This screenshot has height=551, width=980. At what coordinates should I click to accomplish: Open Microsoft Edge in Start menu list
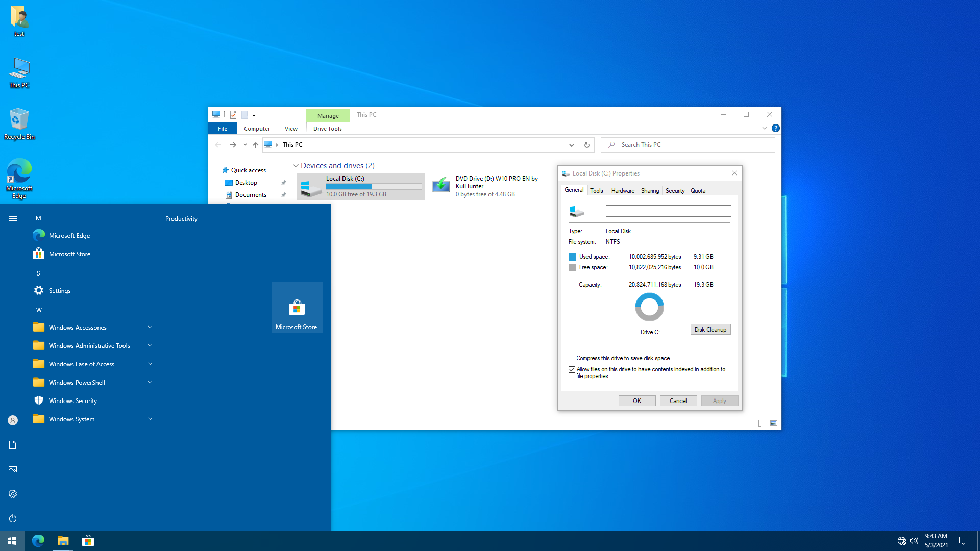tap(93, 235)
